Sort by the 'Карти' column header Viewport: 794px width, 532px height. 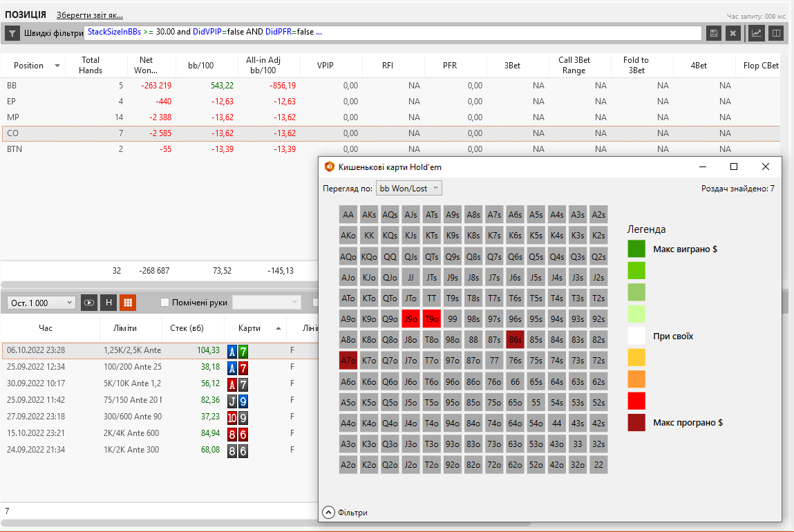pos(249,328)
